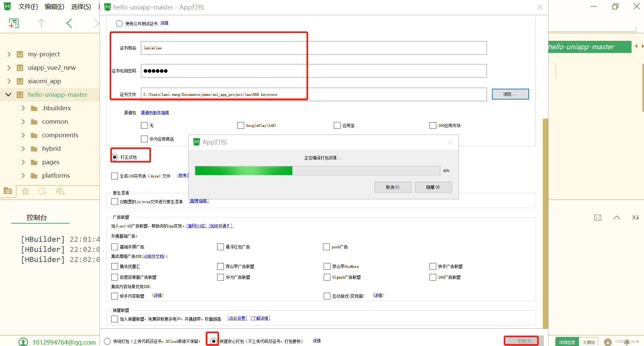Expand the uiapp_vue2_new project node

[9, 68]
